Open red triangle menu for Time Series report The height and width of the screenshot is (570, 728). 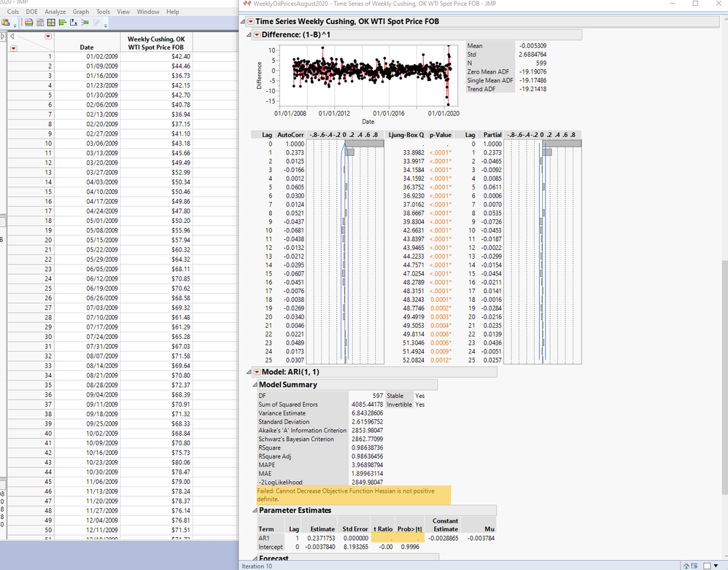pyautogui.click(x=251, y=23)
